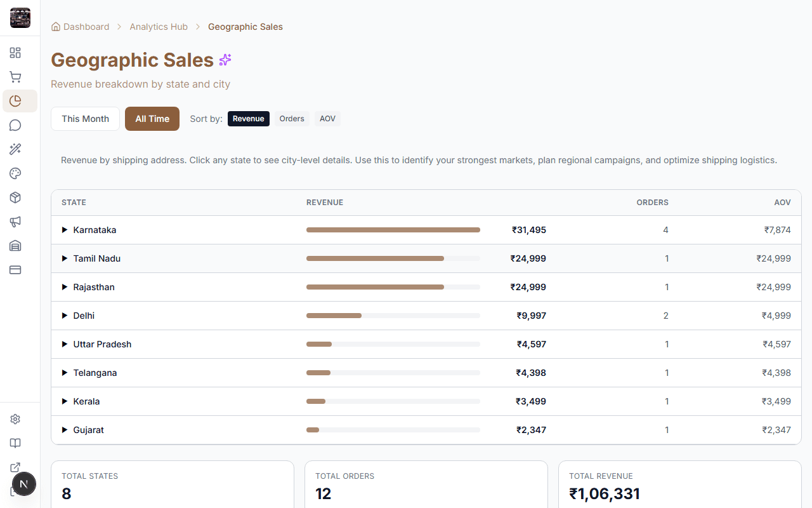Select the AOV sort tab
This screenshot has height=508, width=812.
tap(327, 118)
